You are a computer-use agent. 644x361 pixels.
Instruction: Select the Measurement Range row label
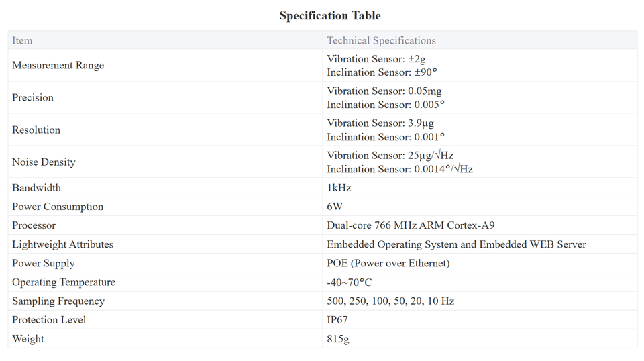58,65
